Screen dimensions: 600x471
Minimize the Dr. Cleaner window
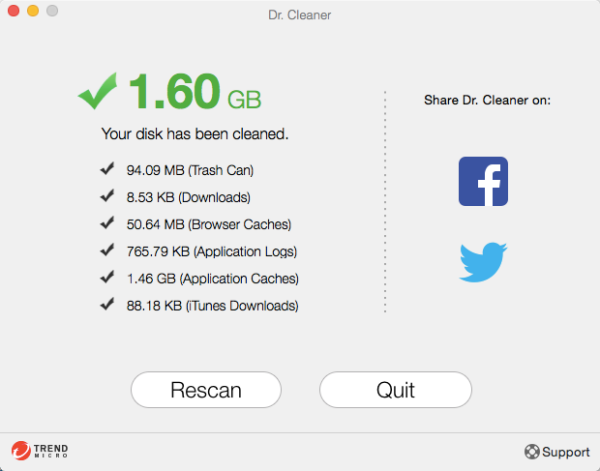pos(32,11)
